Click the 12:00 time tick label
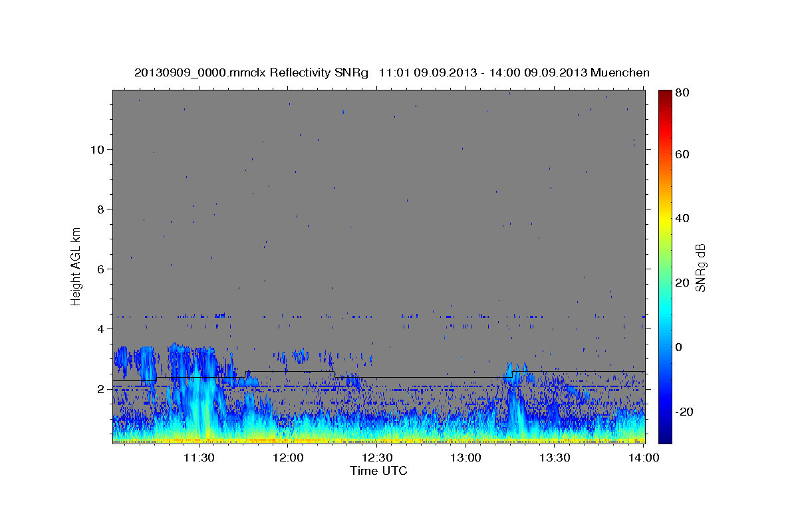 288,458
